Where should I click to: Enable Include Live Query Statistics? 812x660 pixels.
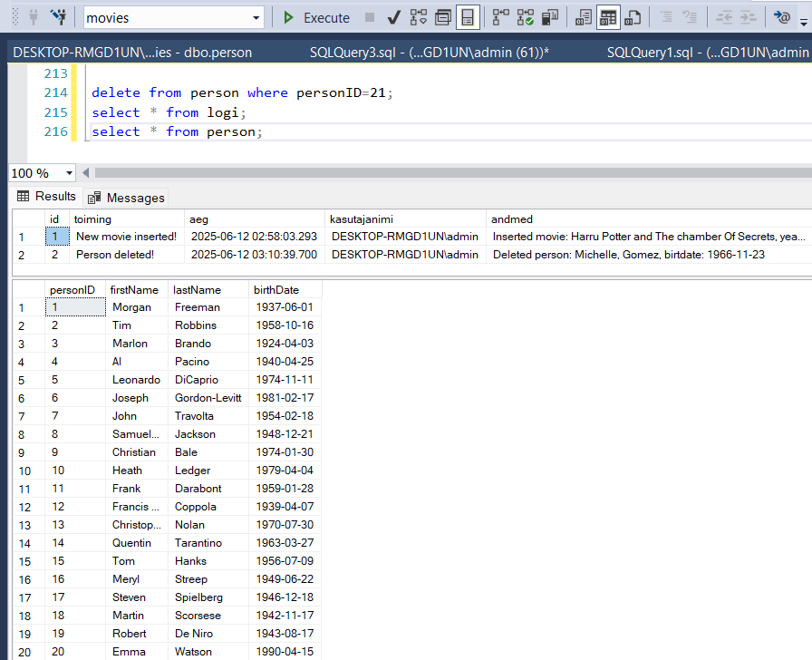(x=525, y=17)
